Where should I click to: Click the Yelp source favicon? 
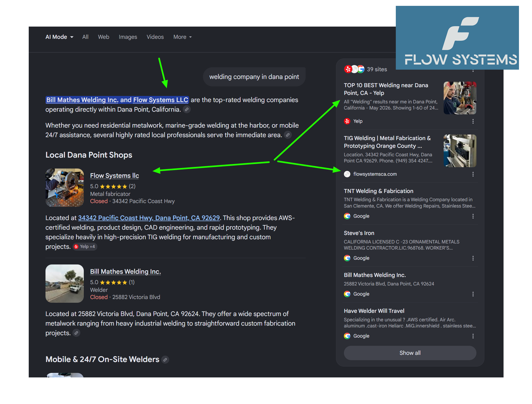(x=347, y=121)
